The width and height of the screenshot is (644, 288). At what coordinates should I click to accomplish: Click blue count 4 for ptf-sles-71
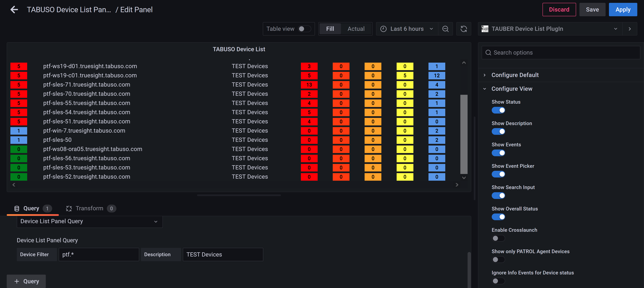pos(437,85)
